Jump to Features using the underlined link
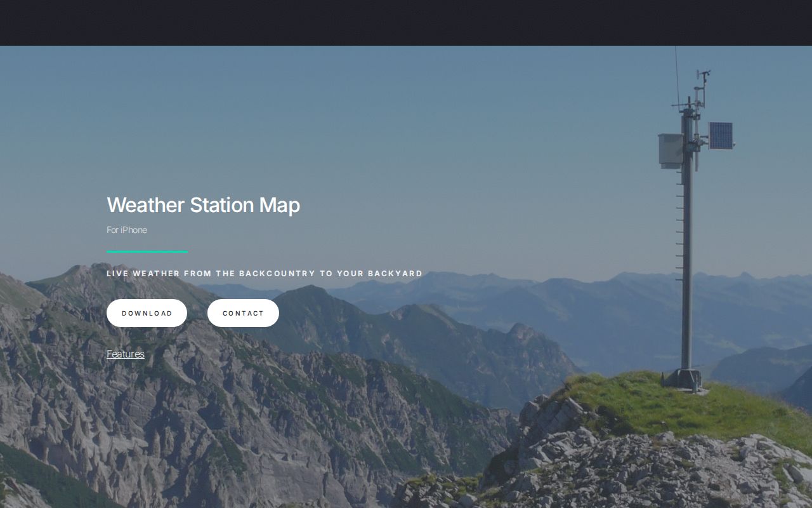The width and height of the screenshot is (812, 508). [125, 354]
